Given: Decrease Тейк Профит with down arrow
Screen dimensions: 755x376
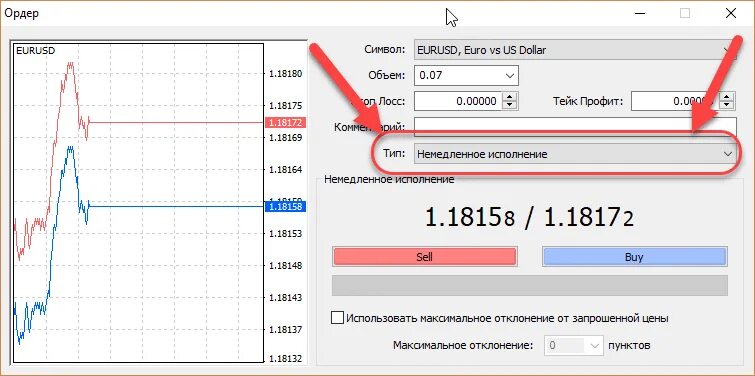Looking at the screenshot, I should click(728, 105).
